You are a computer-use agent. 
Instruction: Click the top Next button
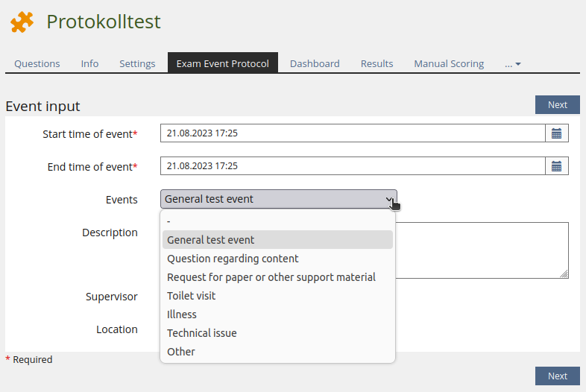pos(557,105)
